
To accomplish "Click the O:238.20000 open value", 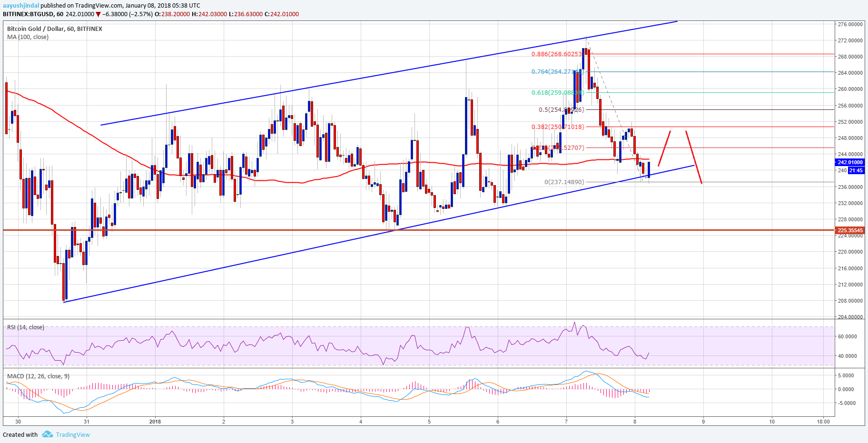I will pos(173,14).
